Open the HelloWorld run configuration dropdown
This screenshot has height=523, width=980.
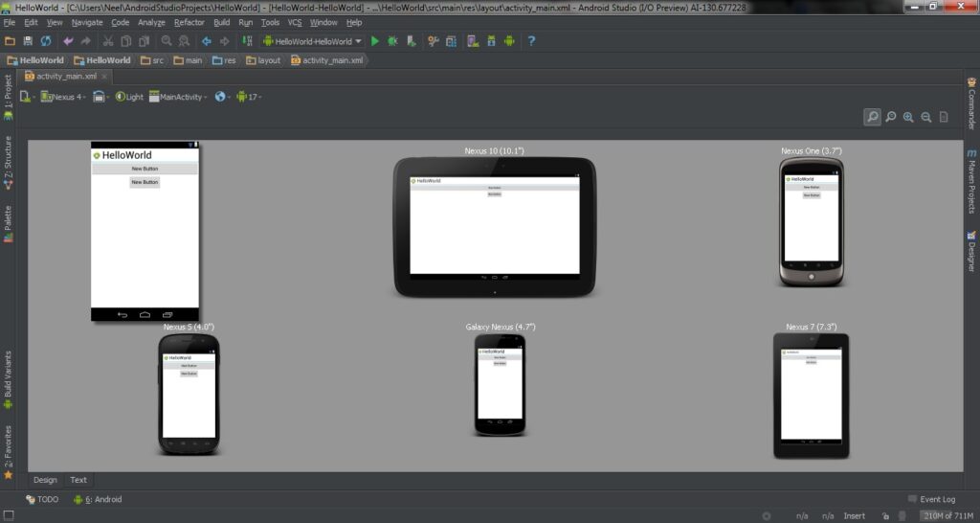[x=313, y=41]
